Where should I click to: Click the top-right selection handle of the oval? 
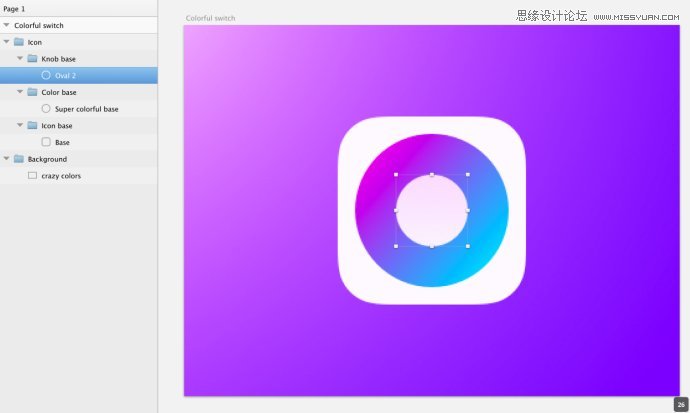point(468,175)
